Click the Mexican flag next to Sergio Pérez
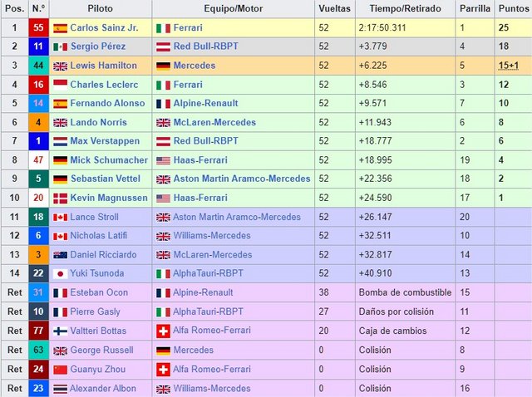 pos(61,47)
